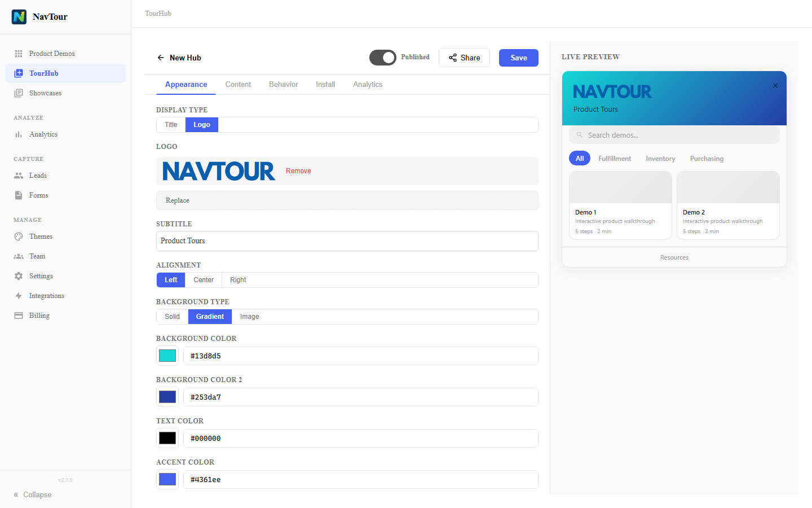
Task: Select Gradient background type
Action: 210,317
